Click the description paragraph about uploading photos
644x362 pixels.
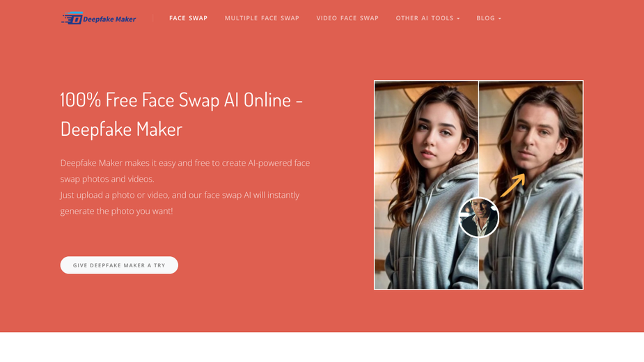point(184,187)
